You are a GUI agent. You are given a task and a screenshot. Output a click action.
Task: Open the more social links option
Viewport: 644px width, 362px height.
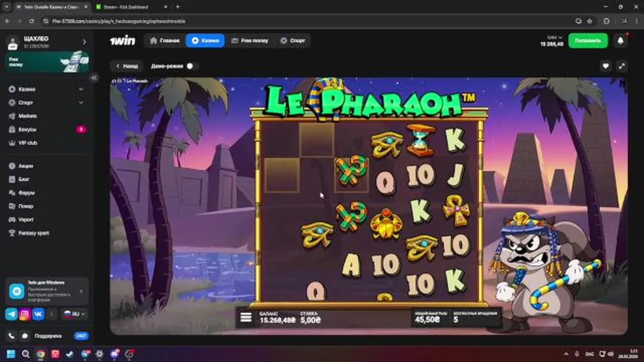52,314
